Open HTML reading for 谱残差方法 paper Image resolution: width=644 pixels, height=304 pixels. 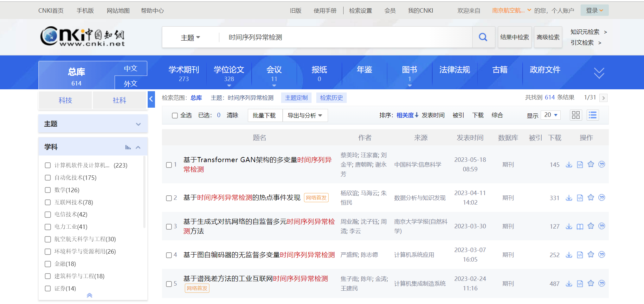point(580,283)
